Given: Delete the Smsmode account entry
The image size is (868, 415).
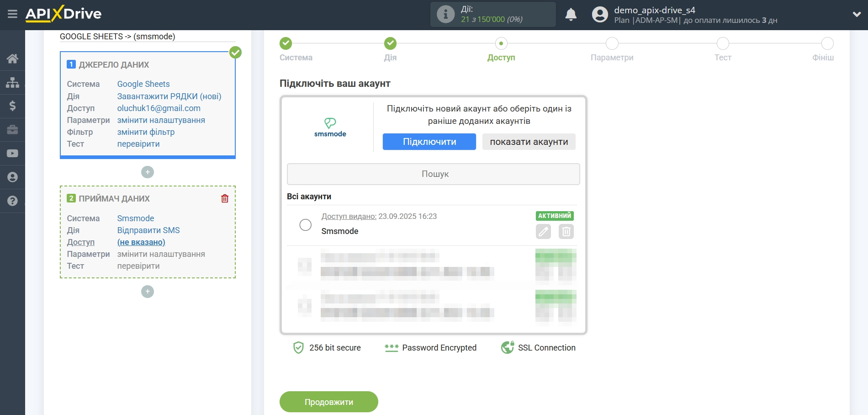Looking at the screenshot, I should 566,232.
